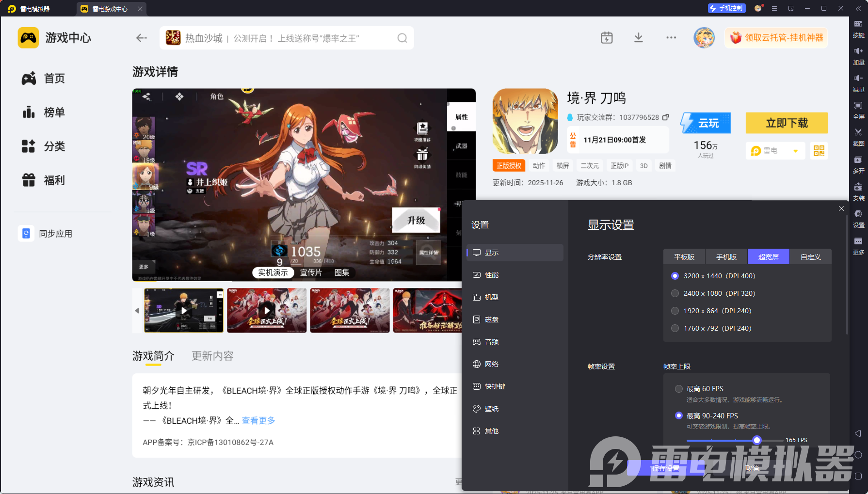
Task: Copy the player group number 1037796528
Action: [x=666, y=117]
